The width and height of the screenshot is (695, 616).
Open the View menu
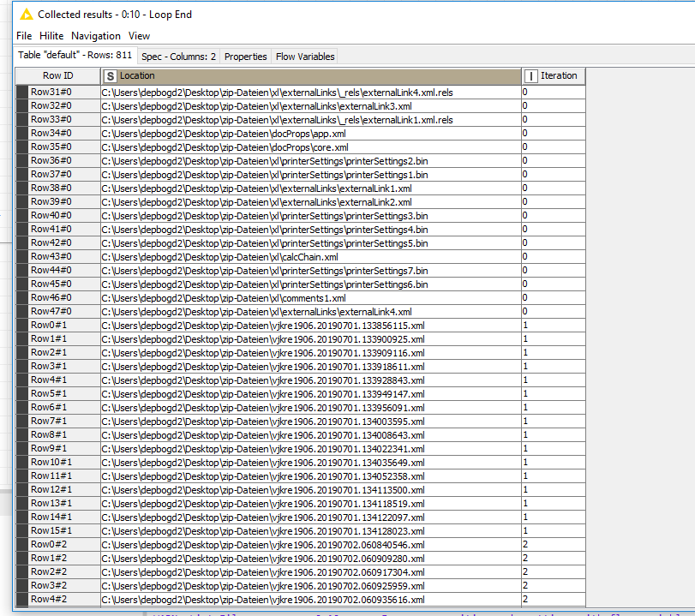coord(139,36)
